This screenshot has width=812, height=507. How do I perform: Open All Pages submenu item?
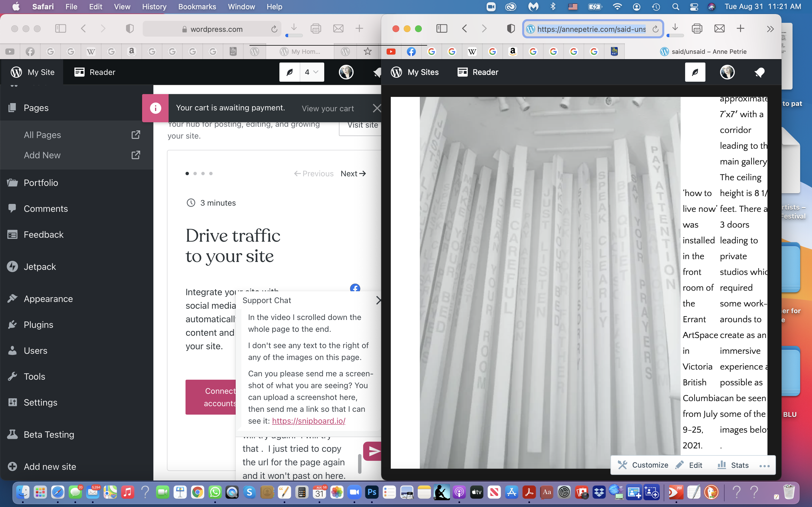point(43,135)
